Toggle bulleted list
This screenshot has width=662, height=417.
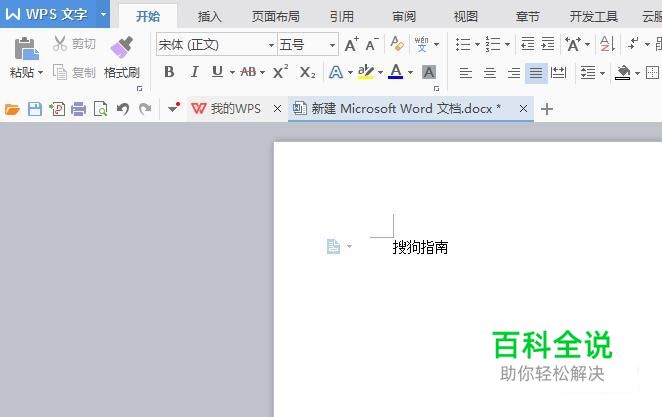tap(463, 44)
